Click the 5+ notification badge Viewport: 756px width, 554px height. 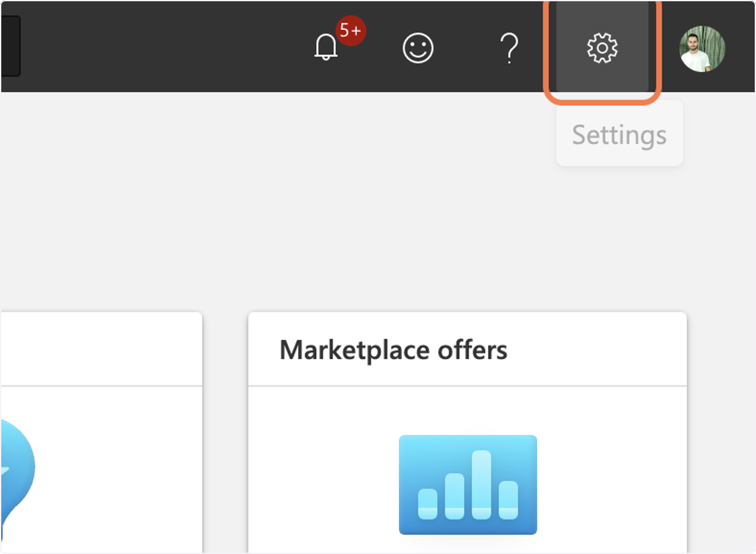pos(350,31)
